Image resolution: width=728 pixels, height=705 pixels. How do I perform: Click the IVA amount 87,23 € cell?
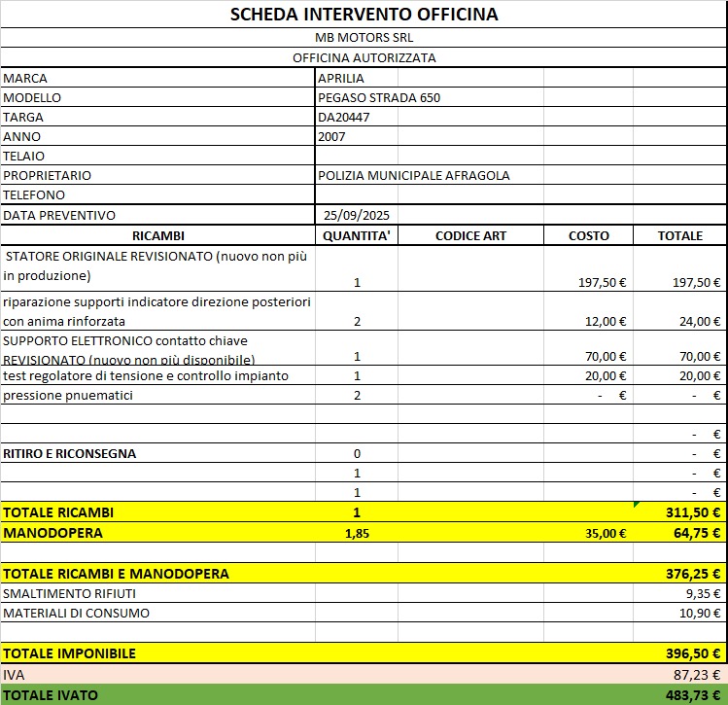click(680, 673)
